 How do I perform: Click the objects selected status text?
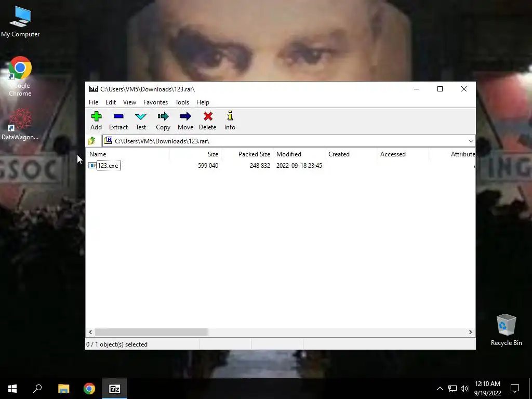click(117, 344)
